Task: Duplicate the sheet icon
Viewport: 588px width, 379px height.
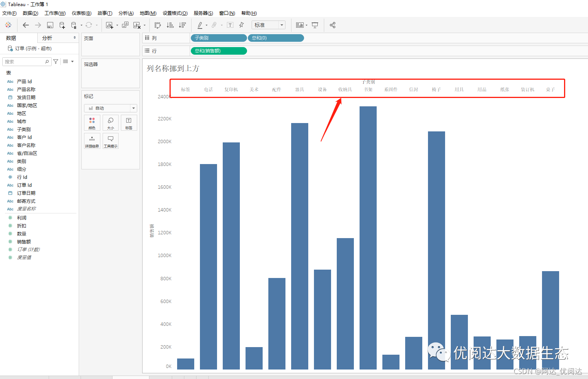Action: click(x=125, y=25)
